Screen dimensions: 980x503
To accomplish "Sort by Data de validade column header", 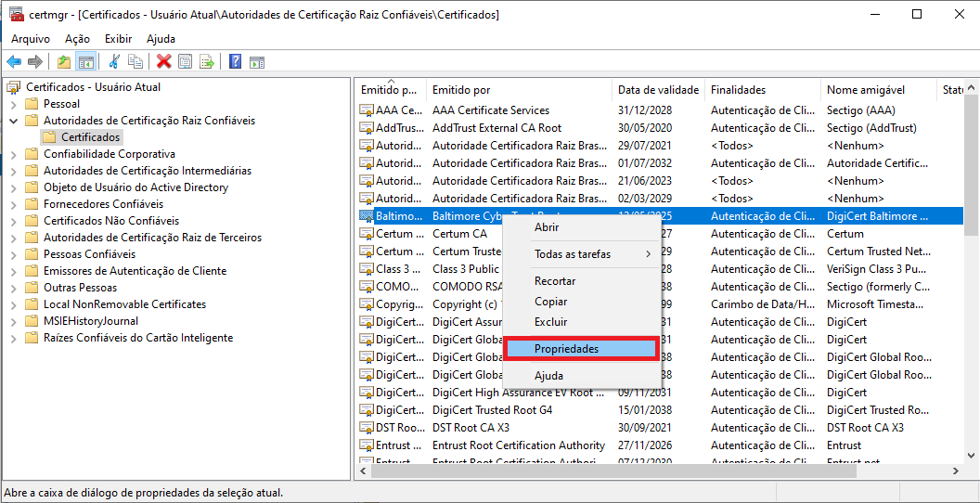I will 658,90.
